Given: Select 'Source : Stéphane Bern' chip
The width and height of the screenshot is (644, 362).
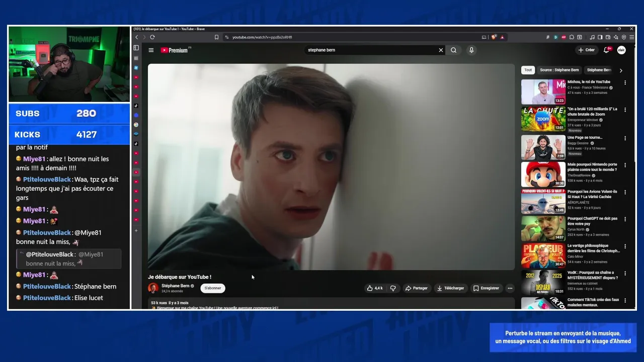Looking at the screenshot, I should (x=559, y=70).
